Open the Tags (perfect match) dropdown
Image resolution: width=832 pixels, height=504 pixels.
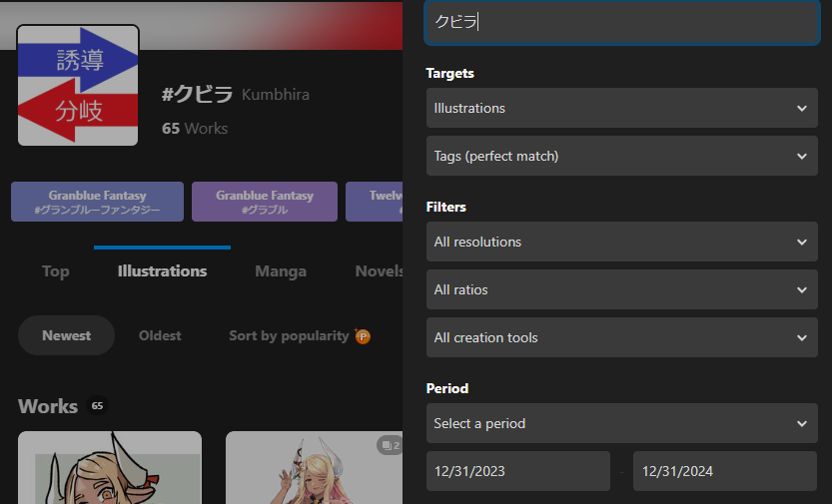pos(622,156)
